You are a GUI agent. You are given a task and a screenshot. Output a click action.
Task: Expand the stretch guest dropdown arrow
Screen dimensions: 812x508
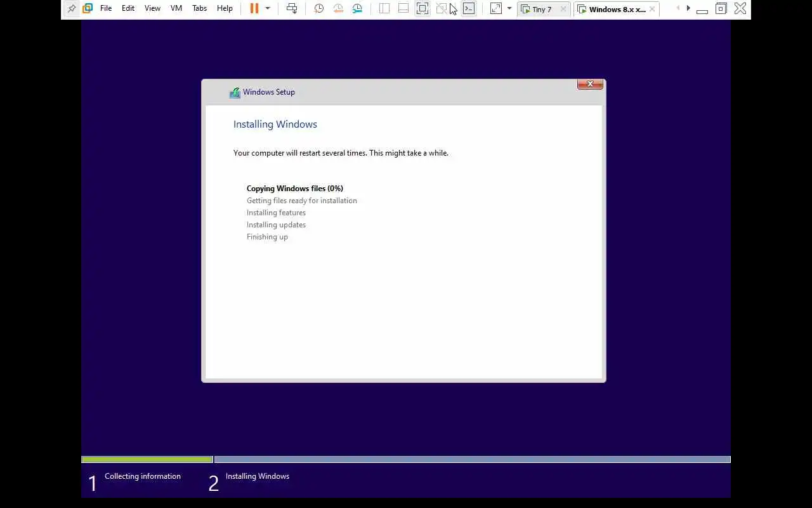pos(509,8)
